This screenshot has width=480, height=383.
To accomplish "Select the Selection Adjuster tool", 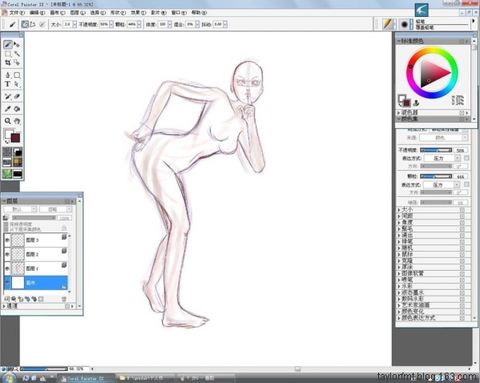I will pyautogui.click(x=17, y=62).
